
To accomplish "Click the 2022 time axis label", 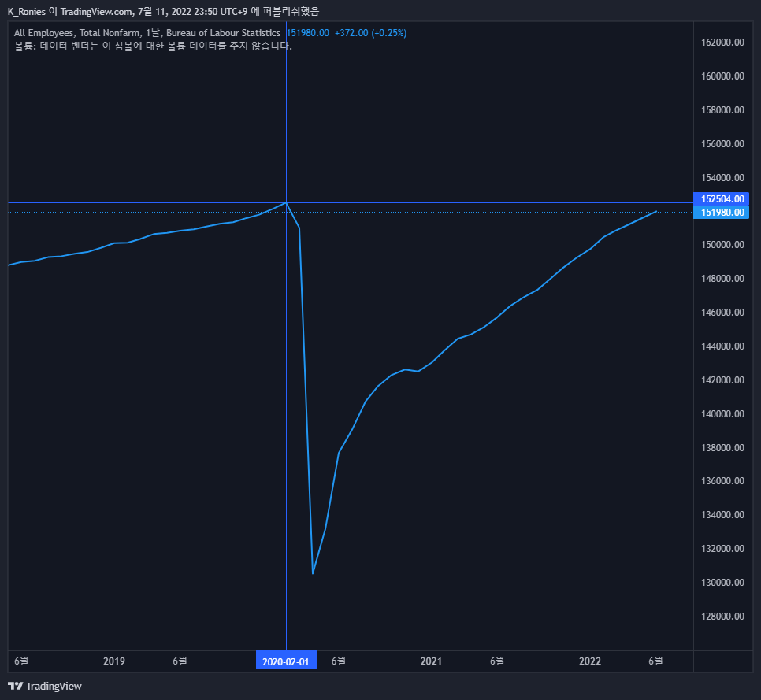I will [x=590, y=661].
